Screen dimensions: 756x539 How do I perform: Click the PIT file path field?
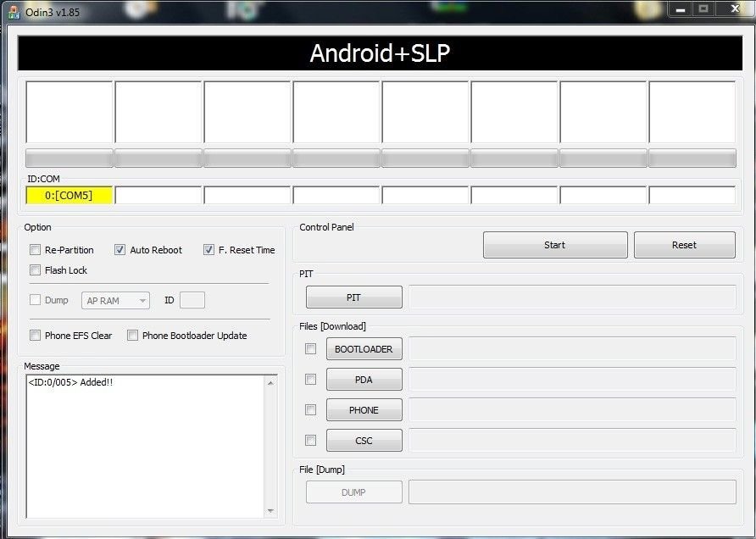pos(572,297)
